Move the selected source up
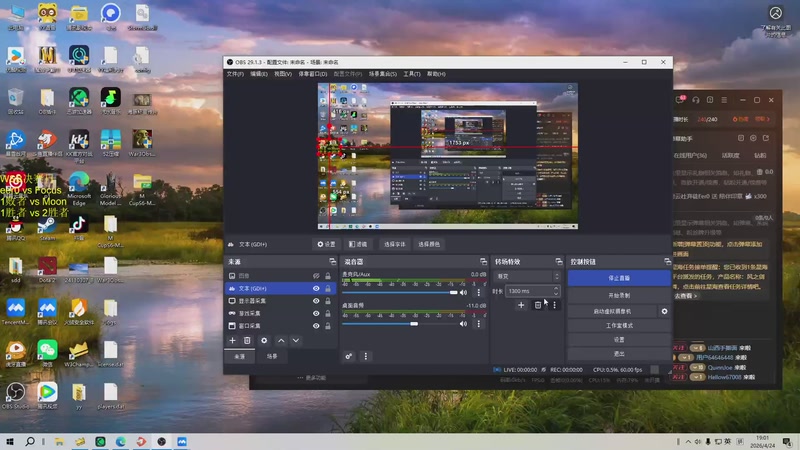This screenshot has height=450, width=800. pos(281,341)
